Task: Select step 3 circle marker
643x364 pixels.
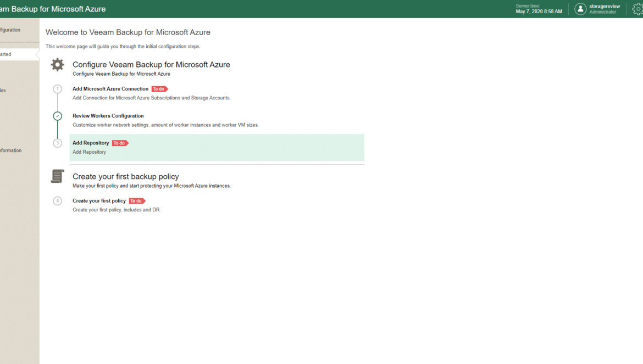Action: click(x=57, y=143)
